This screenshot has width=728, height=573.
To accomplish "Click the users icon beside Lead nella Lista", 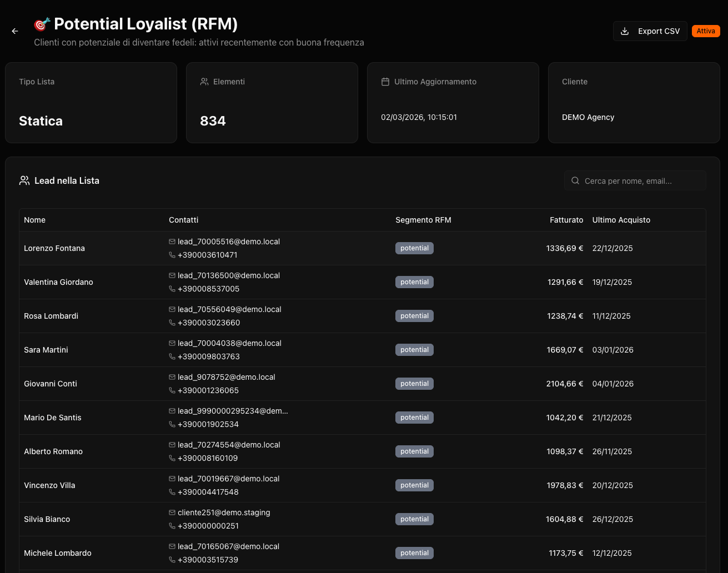I will coord(24,180).
